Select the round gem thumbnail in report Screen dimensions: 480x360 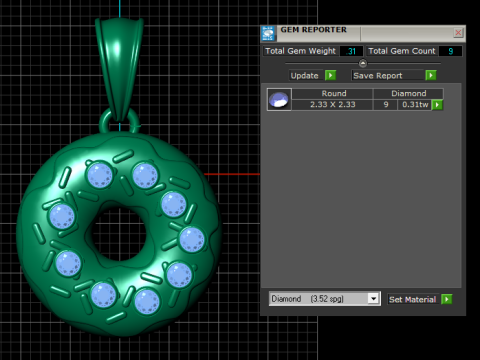coord(279,99)
